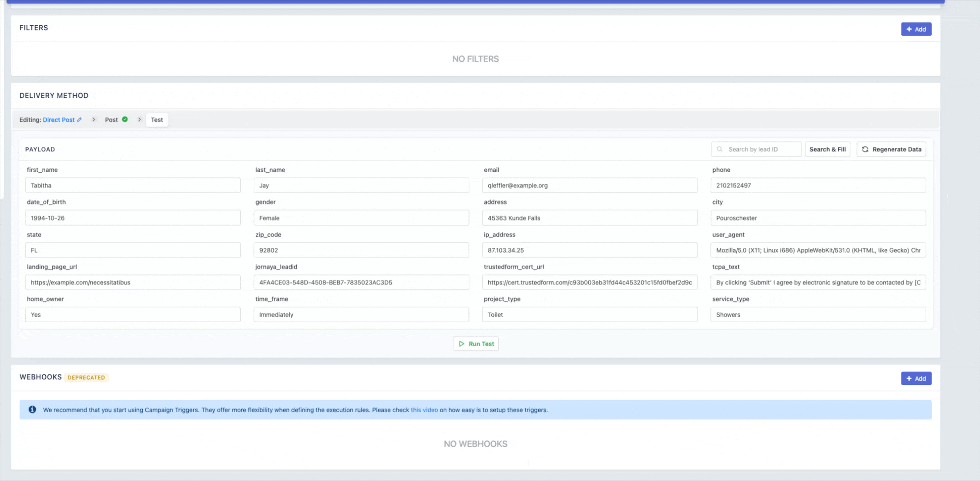Click the refresh icon on Regenerate Data

[865, 149]
